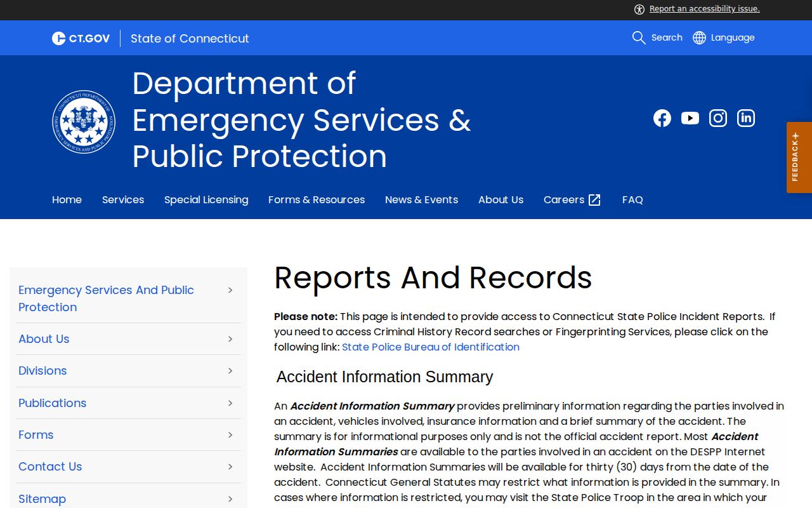This screenshot has height=508, width=812.
Task: Click the Careers navigation link text
Action: (564, 199)
